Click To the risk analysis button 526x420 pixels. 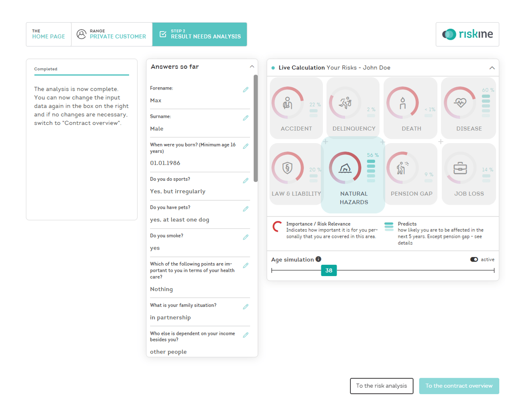pos(382,386)
